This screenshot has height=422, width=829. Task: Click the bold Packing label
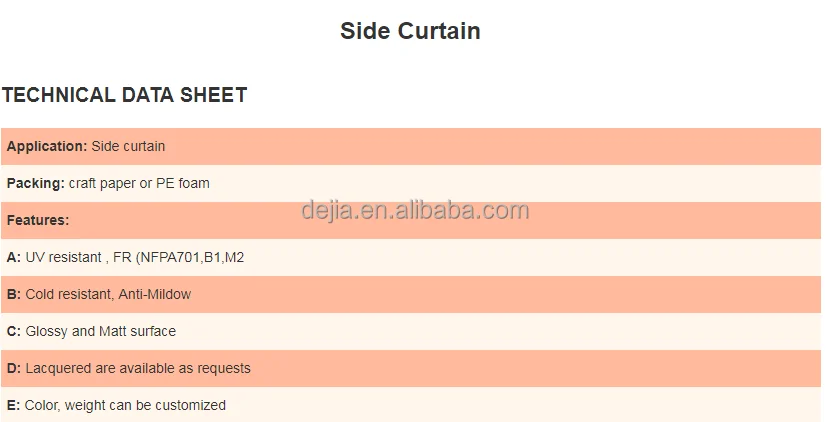[35, 184]
